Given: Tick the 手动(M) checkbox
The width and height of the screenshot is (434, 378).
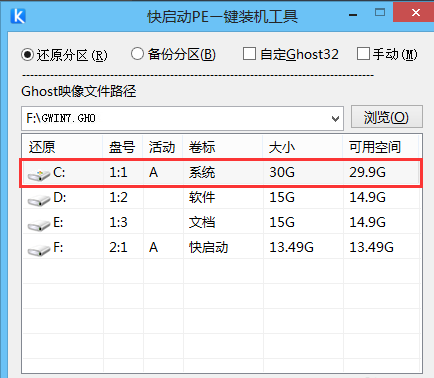Looking at the screenshot, I should (363, 54).
